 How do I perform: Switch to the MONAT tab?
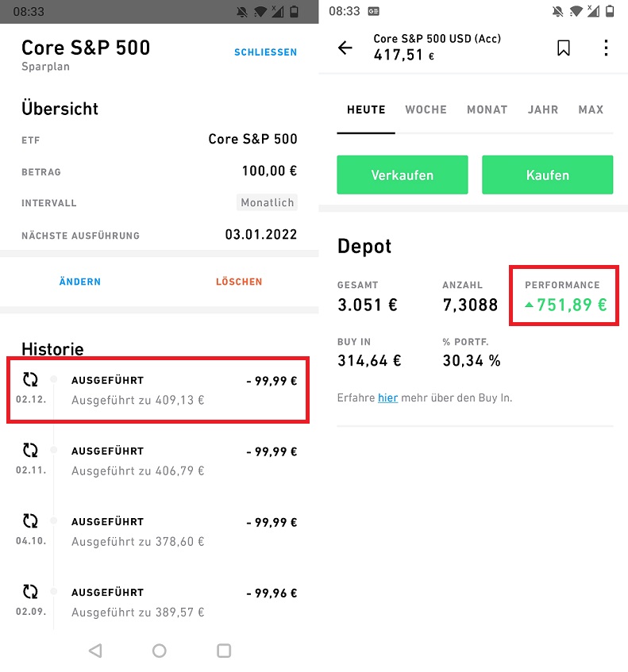[487, 109]
